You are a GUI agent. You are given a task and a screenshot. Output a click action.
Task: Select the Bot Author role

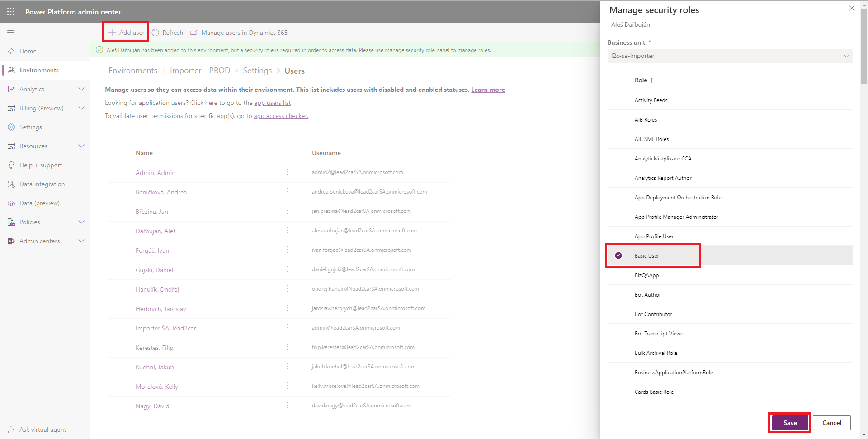(x=647, y=295)
